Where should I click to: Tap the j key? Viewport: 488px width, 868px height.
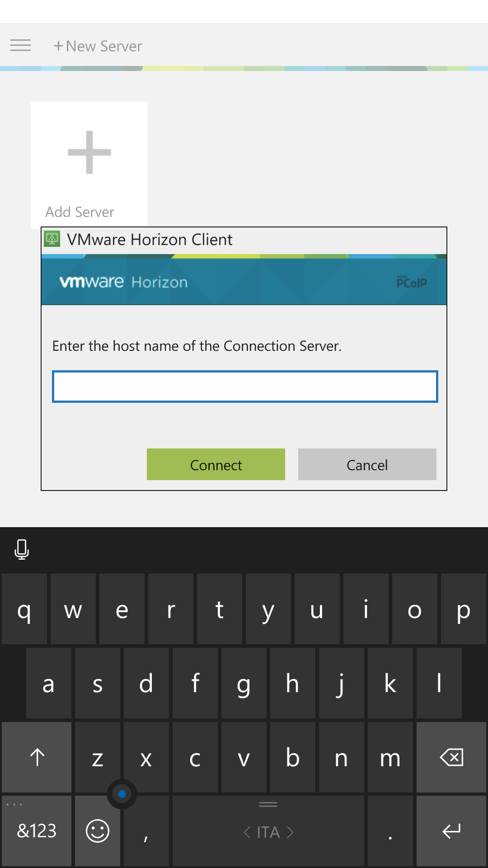pos(342,683)
